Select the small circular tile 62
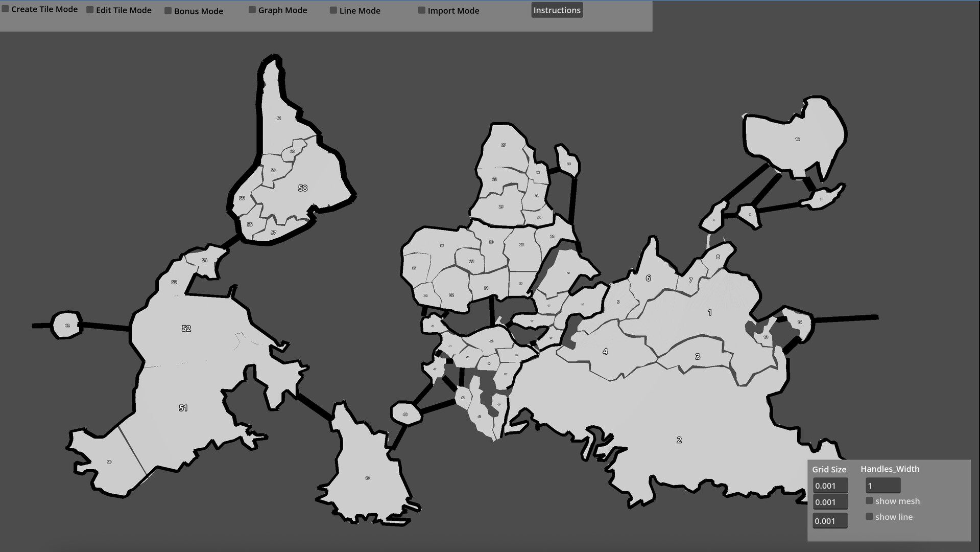The image size is (980, 552). (67, 325)
